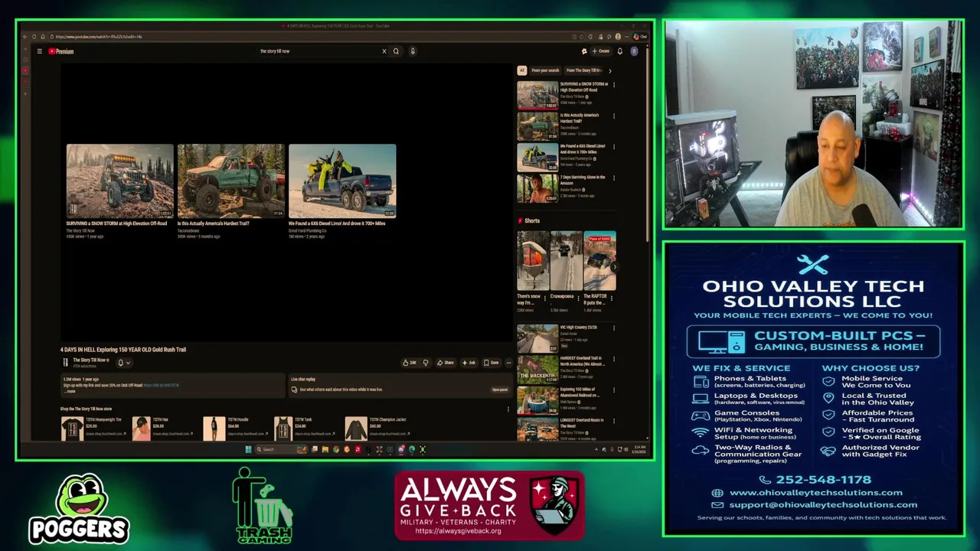Image resolution: width=980 pixels, height=551 pixels.
Task: Open the taskbar clock and date
Action: pos(640,449)
